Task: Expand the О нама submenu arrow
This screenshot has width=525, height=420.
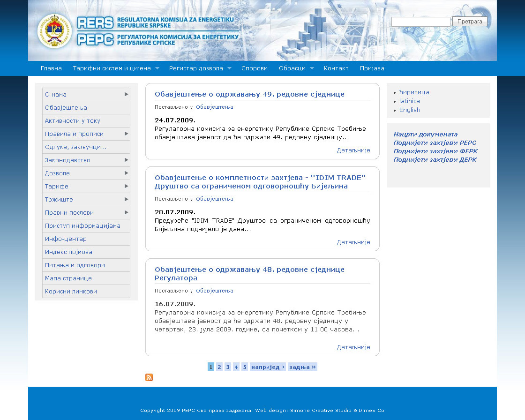Action: click(126, 94)
